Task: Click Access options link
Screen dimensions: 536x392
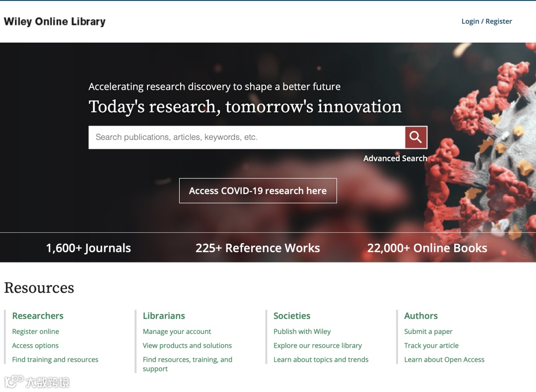Action: 35,345
